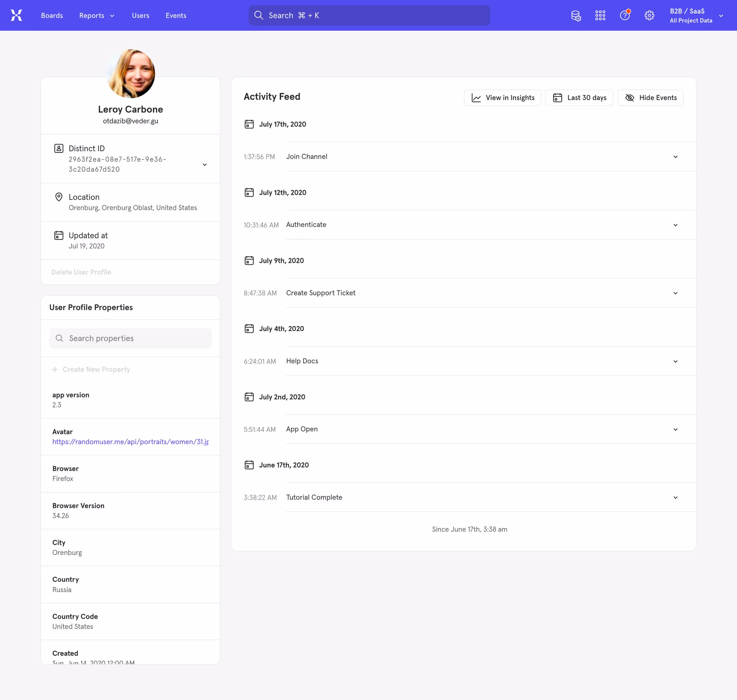Click Delete User Profile
737x700 pixels.
81,272
